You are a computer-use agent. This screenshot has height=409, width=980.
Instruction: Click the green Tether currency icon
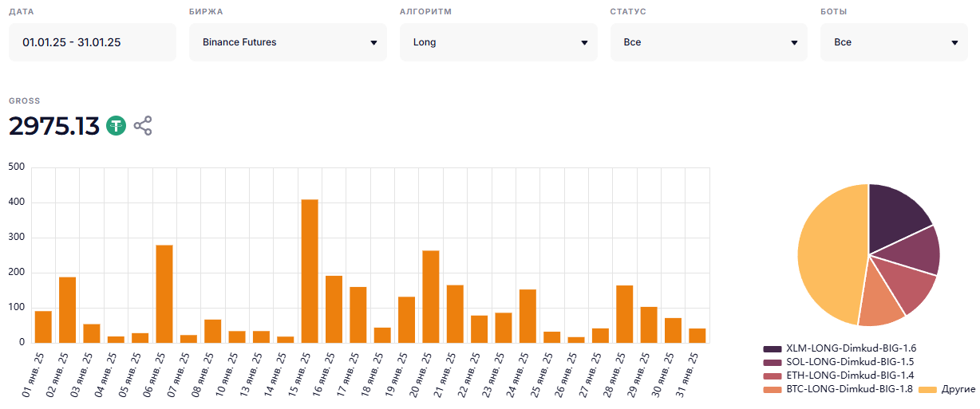pyautogui.click(x=117, y=126)
